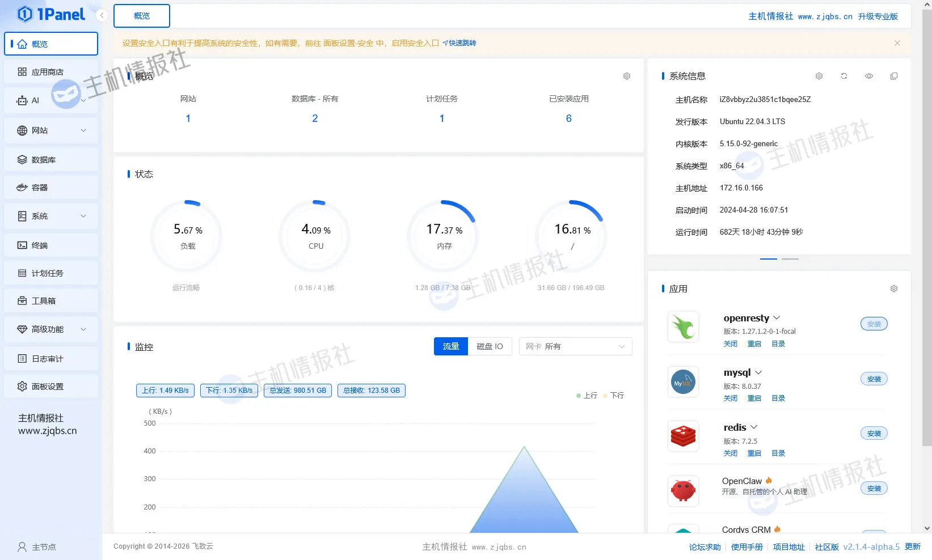Switch monitor to 磁盘 IO view
The image size is (932, 560).
tap(490, 346)
